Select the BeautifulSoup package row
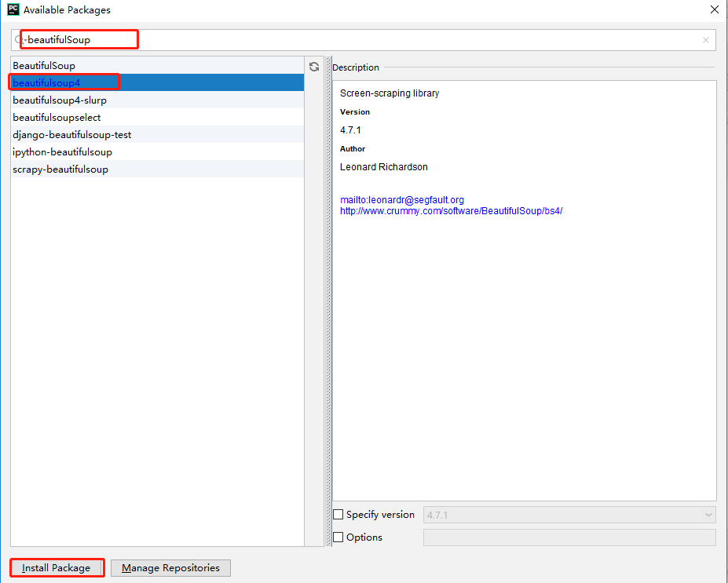Image resolution: width=728 pixels, height=583 pixels. point(157,65)
